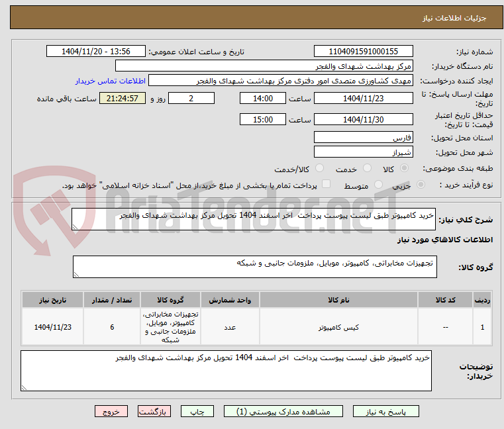504x429 pixels.
Task: Click the province field فارس
Action: [363, 137]
